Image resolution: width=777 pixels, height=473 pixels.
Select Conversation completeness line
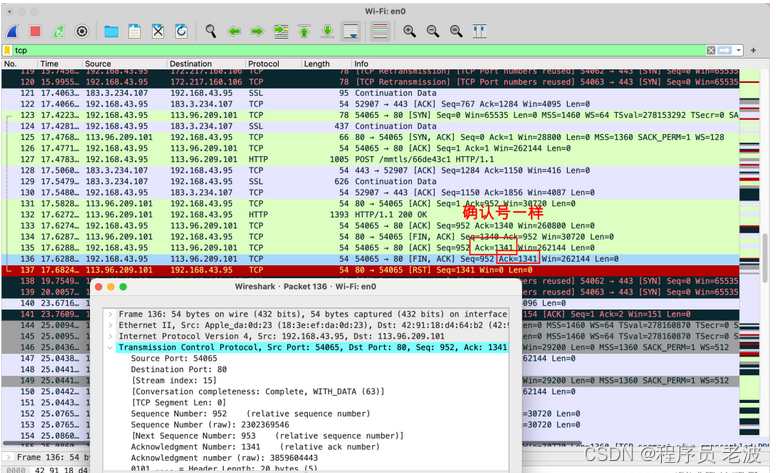click(258, 391)
